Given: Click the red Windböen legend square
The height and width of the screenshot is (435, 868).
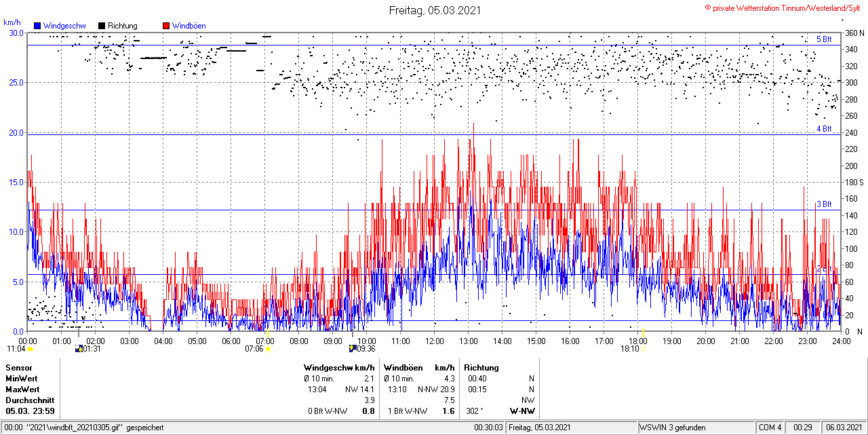Looking at the screenshot, I should [166, 26].
